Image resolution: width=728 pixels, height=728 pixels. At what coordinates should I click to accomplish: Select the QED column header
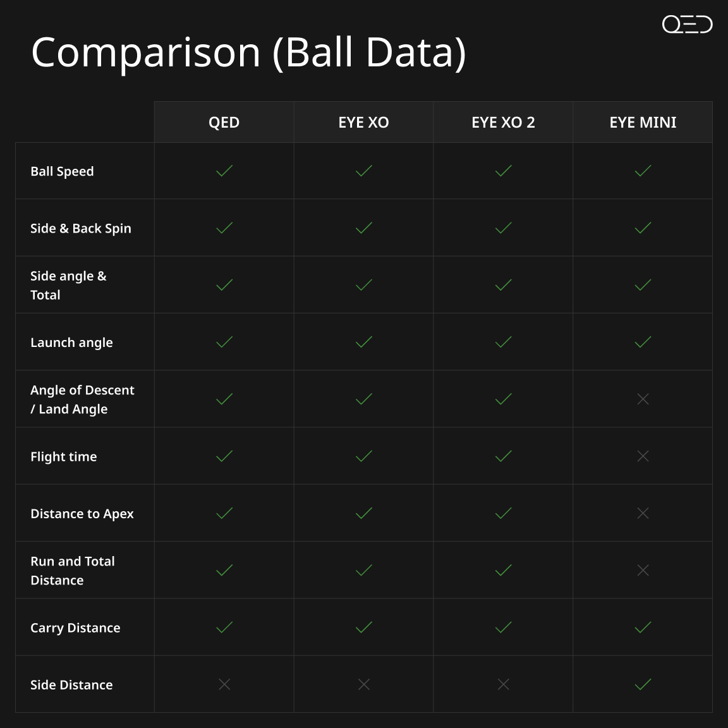(224, 122)
